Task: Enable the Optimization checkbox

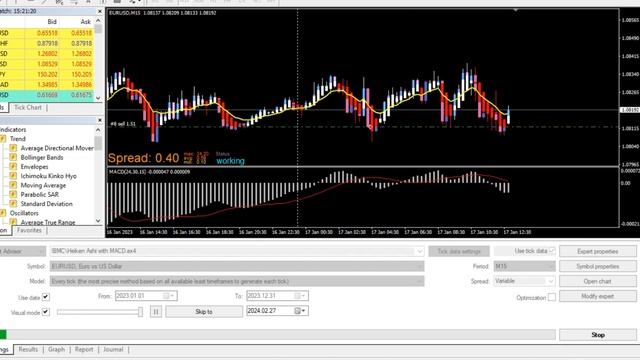Action: [x=552, y=297]
